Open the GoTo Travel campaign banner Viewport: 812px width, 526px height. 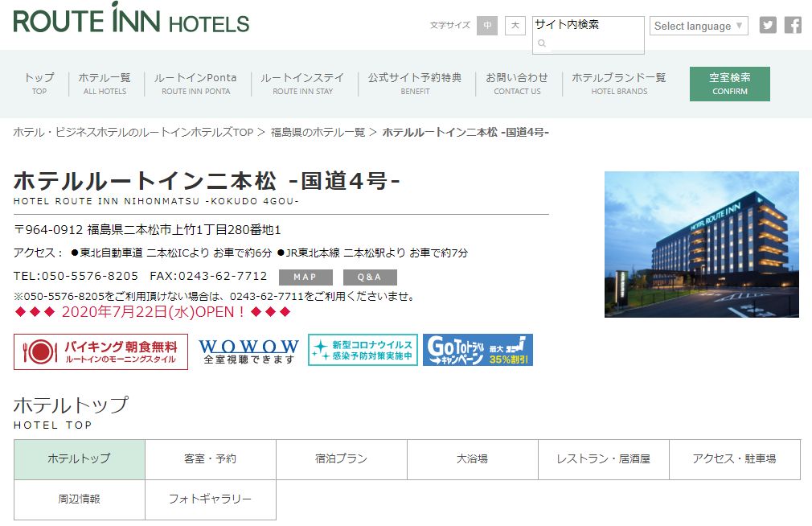[478, 350]
